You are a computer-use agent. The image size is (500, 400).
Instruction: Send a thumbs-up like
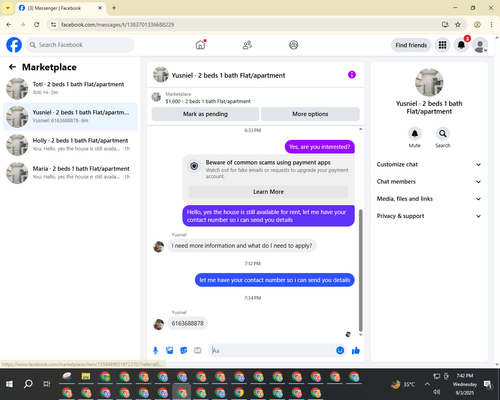356,350
